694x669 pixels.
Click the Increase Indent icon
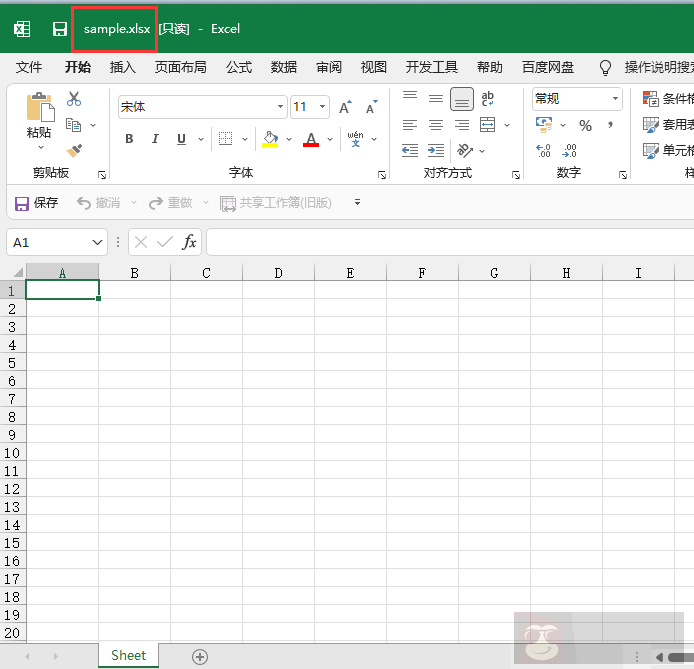[436, 150]
